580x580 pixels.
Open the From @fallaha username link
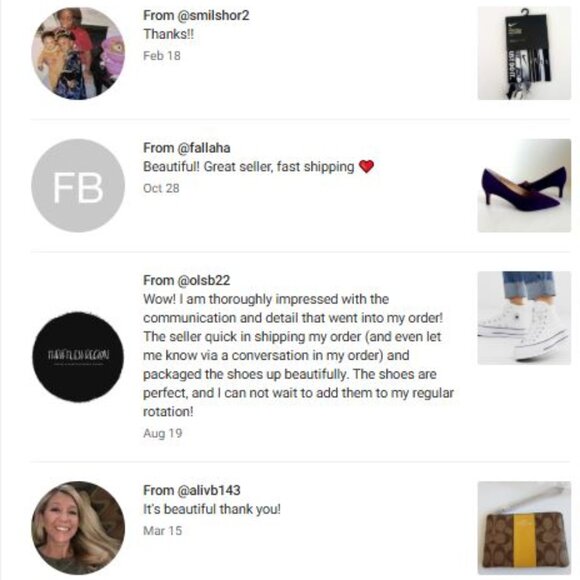tap(187, 148)
